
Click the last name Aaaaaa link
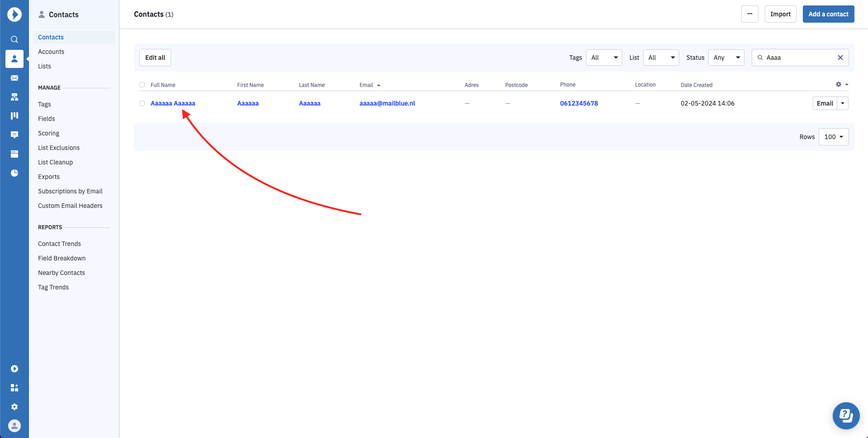[310, 103]
